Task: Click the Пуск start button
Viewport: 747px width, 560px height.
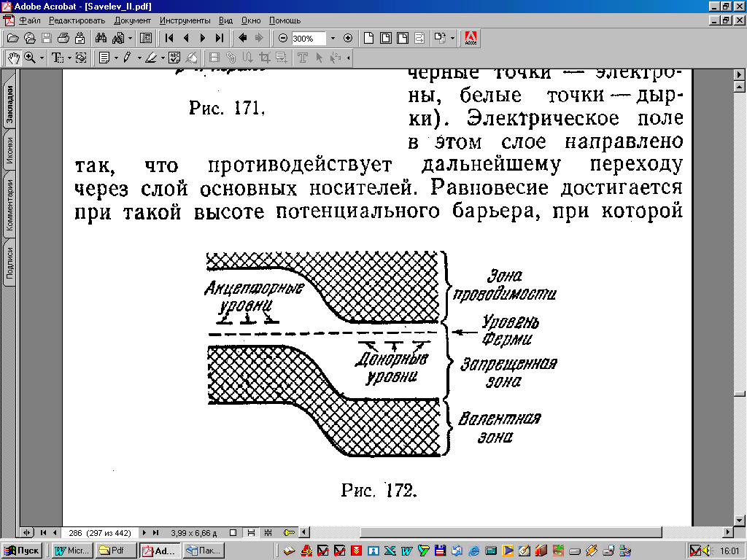Action: click(x=22, y=551)
